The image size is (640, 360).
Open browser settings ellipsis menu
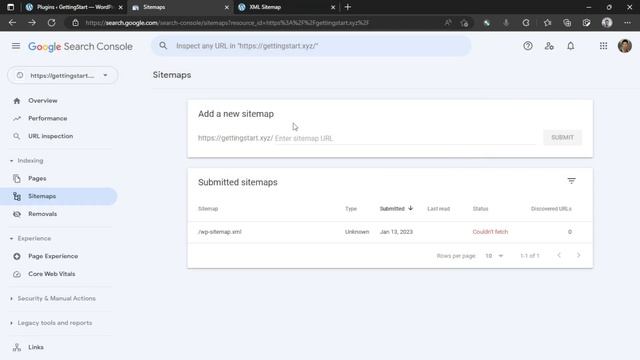[627, 23]
